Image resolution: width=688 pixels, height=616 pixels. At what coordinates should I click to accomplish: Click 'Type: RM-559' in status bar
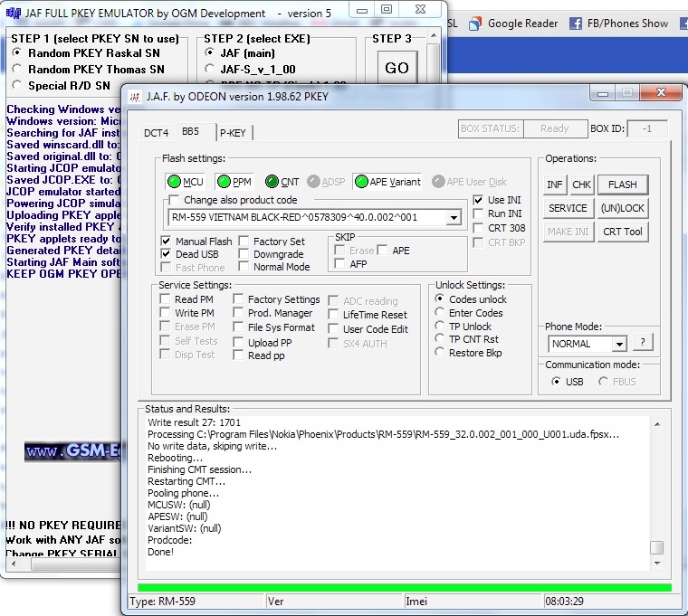point(162,602)
